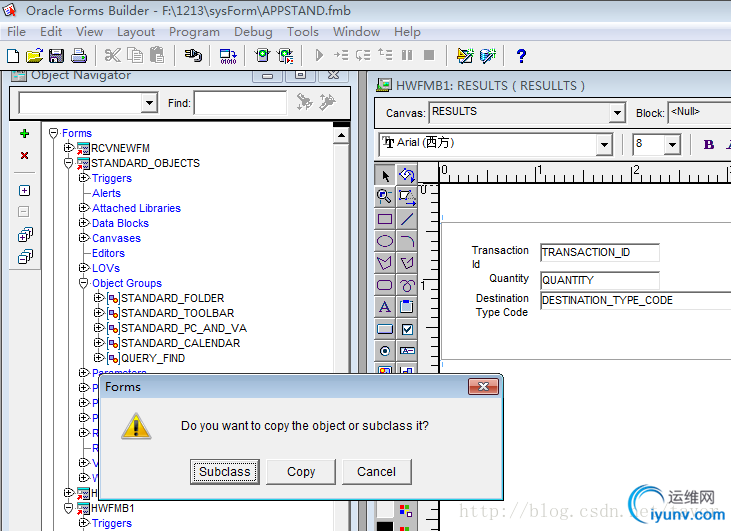The width and height of the screenshot is (731, 531).
Task: Click the navigator scroll up arrow
Action: click(x=341, y=135)
